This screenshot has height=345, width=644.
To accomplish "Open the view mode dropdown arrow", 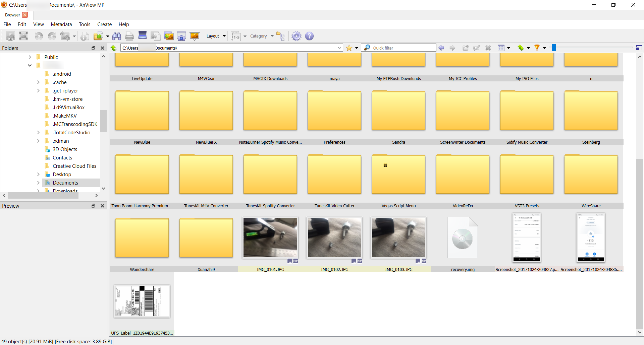I will click(x=508, y=48).
